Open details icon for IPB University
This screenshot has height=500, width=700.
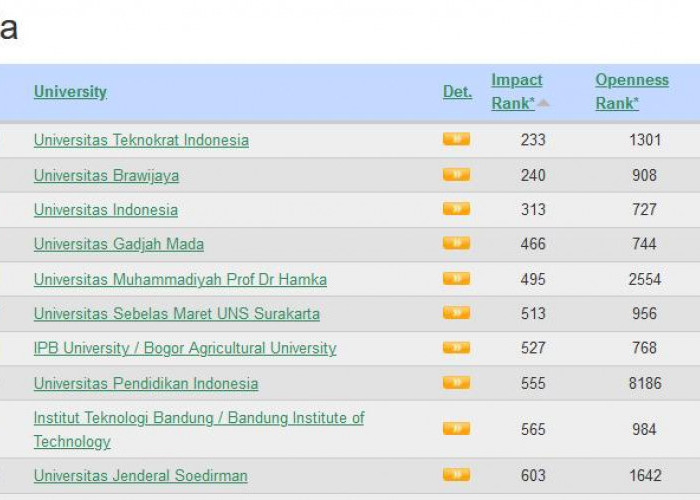click(456, 347)
